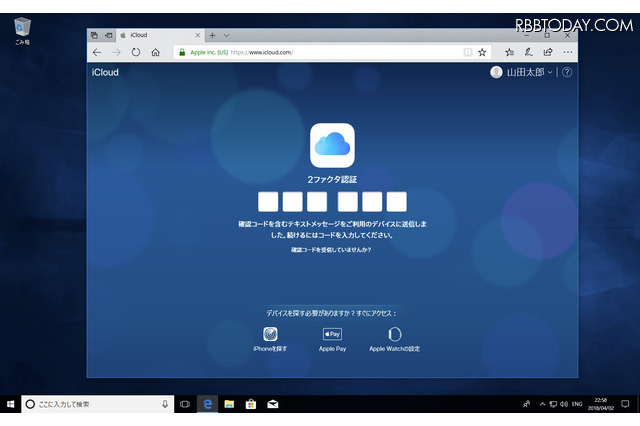Show hidden system tray icons
The width and height of the screenshot is (640, 426).
tap(542, 404)
